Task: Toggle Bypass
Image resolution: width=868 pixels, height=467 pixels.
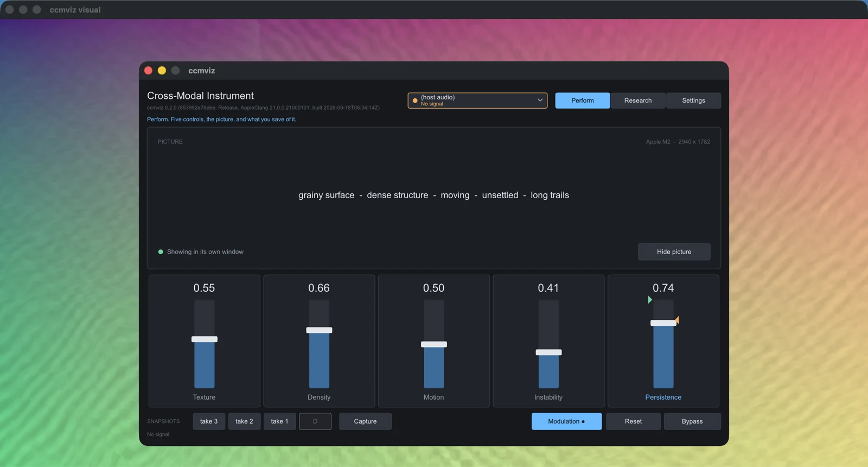Action: point(692,421)
